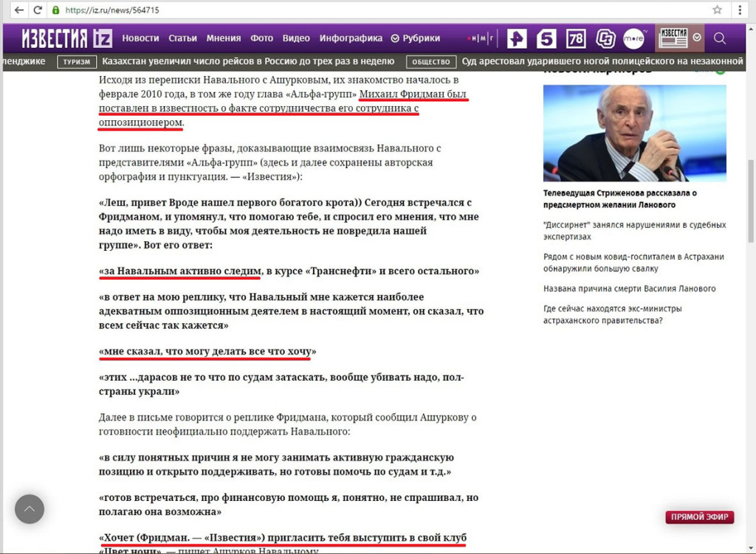Open the Мнения section
The width and height of the screenshot is (756, 554).
click(x=224, y=38)
